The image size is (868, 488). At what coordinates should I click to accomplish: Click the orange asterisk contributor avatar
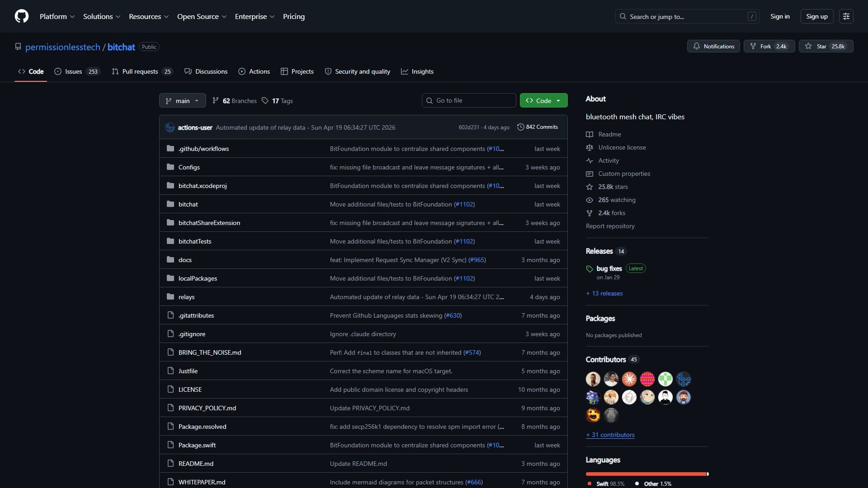pos(629,379)
